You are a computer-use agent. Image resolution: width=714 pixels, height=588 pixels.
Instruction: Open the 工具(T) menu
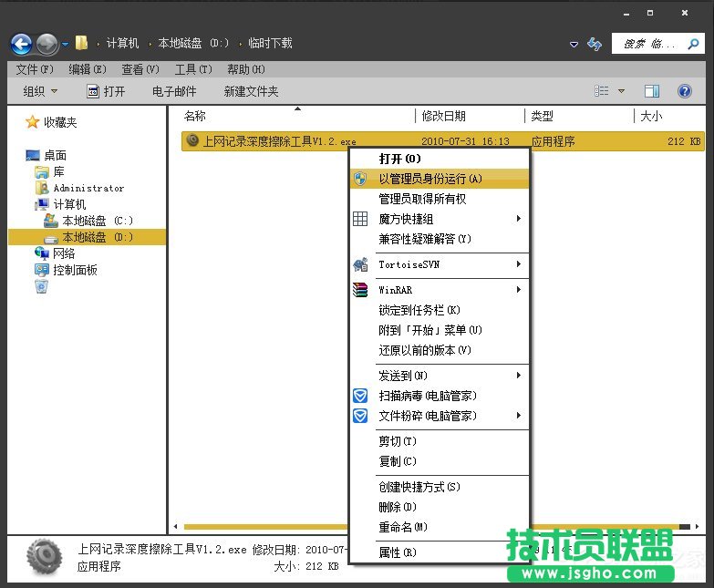(192, 69)
